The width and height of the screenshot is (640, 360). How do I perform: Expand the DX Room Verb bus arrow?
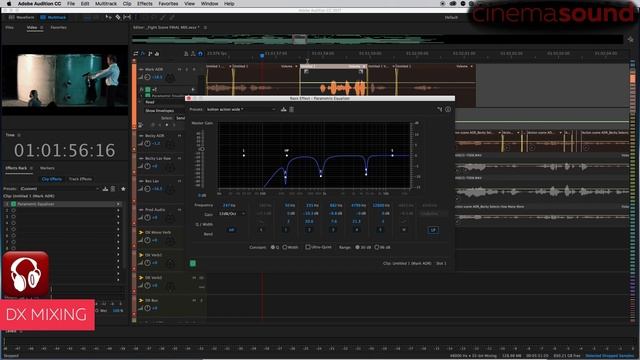click(x=141, y=232)
